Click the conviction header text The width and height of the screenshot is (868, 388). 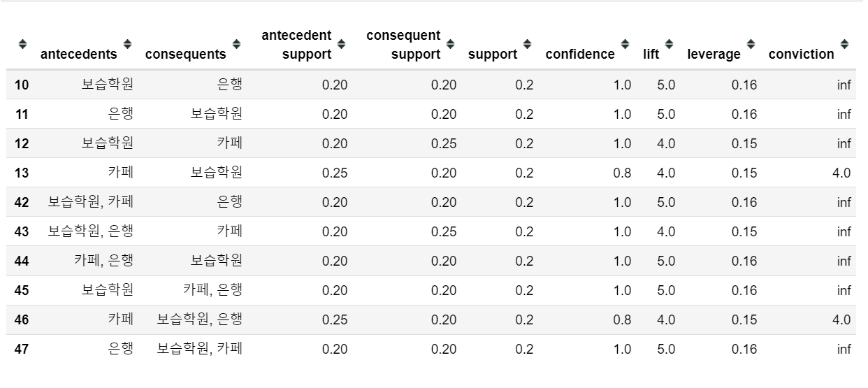pos(801,55)
